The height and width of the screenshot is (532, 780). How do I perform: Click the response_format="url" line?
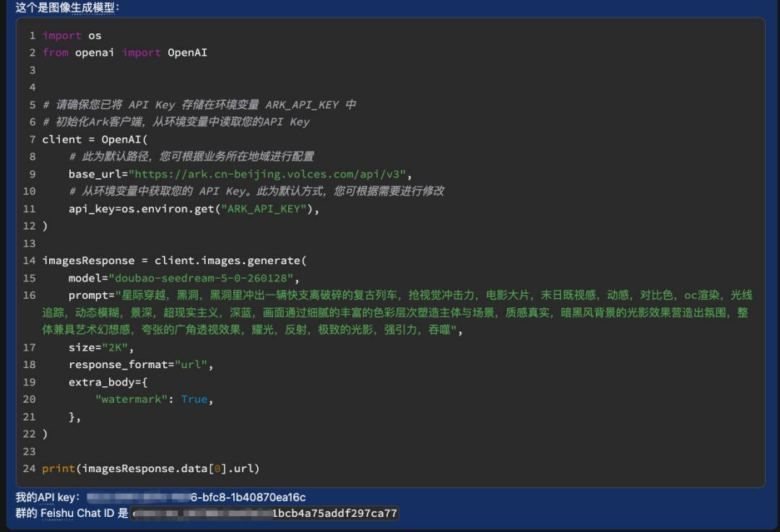point(141,365)
